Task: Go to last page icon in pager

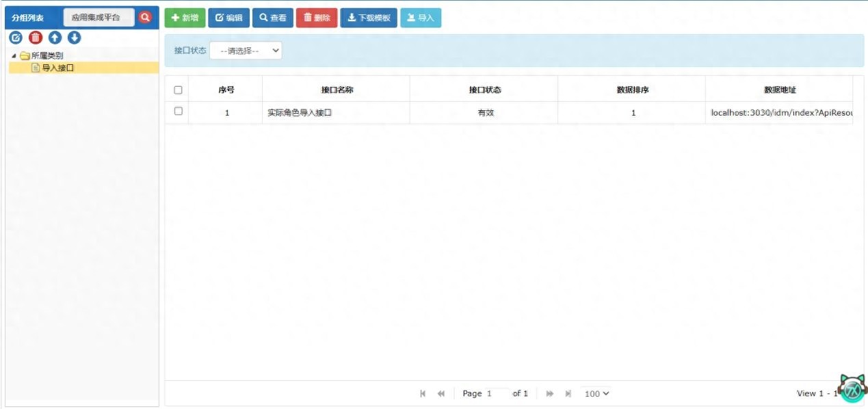Action: coord(568,394)
